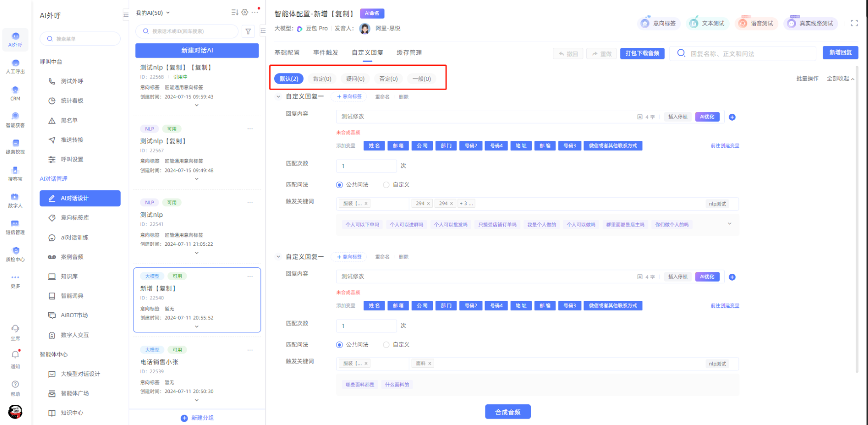Open the 我的AI(50) dropdown
The height and width of the screenshot is (425, 868).
pyautogui.click(x=153, y=13)
